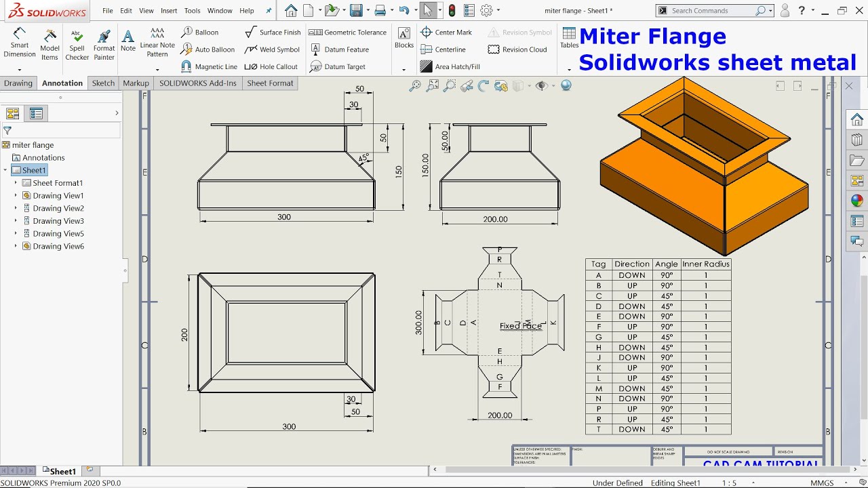Screen dimensions: 868x488
Task: Expand the Drawing View2 node
Action: point(16,208)
